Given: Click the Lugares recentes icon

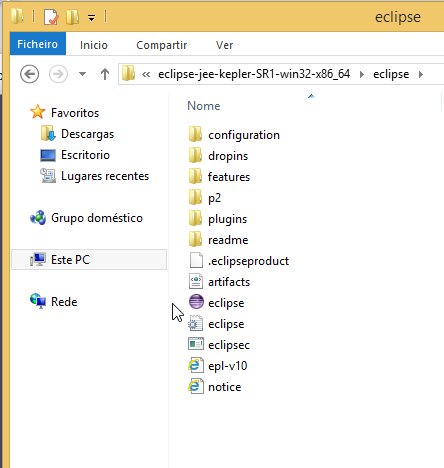Looking at the screenshot, I should [48, 176].
